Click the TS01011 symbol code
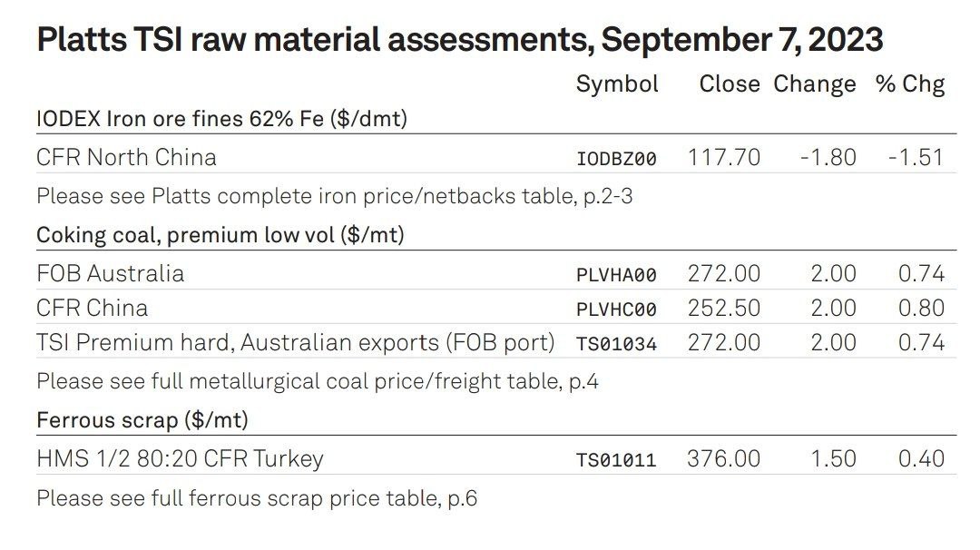The height and width of the screenshot is (550, 980). pyautogui.click(x=616, y=460)
